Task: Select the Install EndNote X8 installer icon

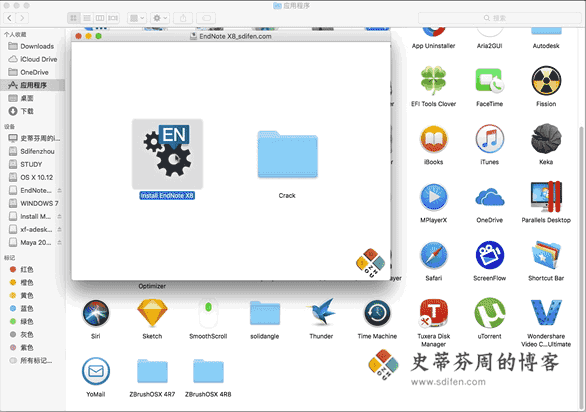Action: 167,154
